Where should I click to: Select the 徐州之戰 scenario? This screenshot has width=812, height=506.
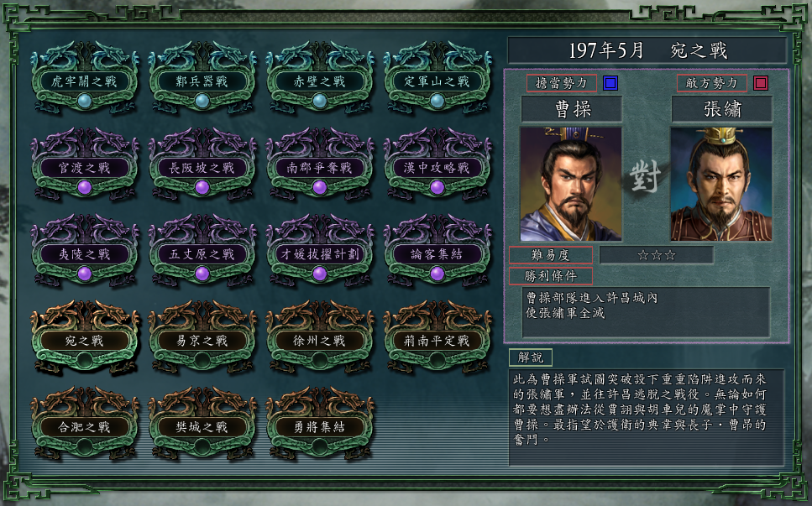(x=320, y=336)
